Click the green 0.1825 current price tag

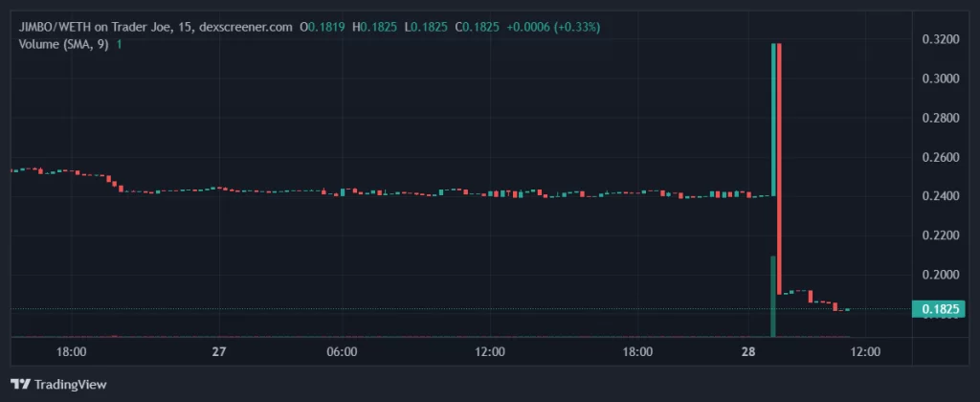click(x=943, y=309)
